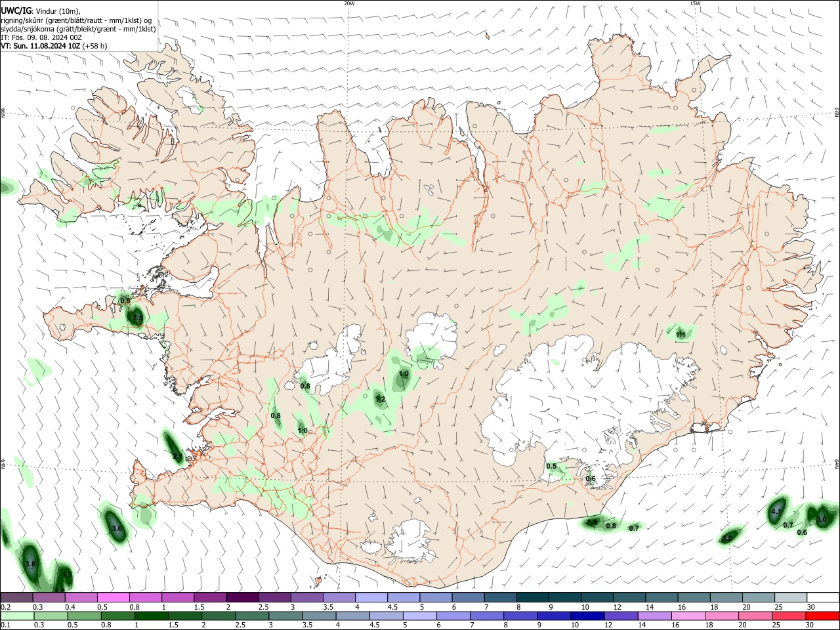Click the hot pink 20 swatch, lower scale

click(755, 616)
